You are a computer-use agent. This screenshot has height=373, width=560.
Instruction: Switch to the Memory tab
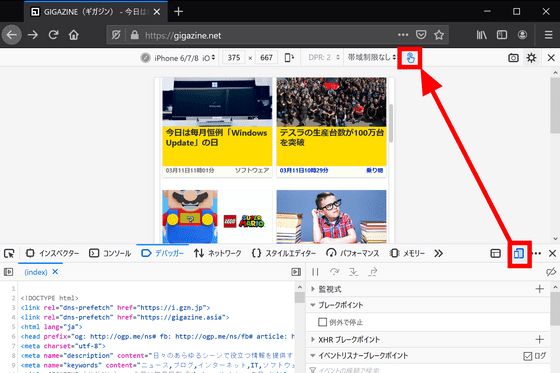tap(407, 253)
